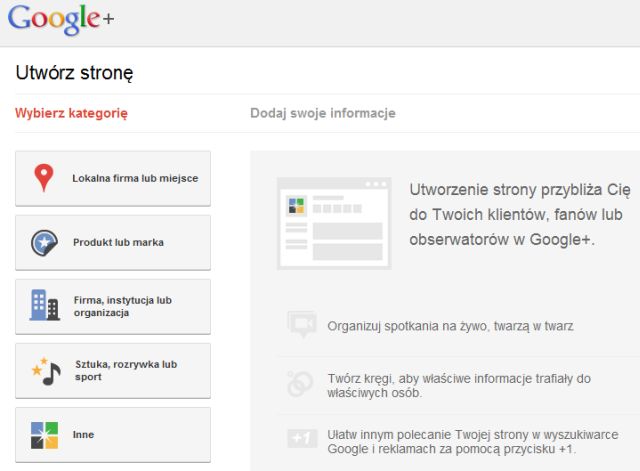The image size is (640, 471).
Task: Click the hangout video chat icon
Action: 302,324
